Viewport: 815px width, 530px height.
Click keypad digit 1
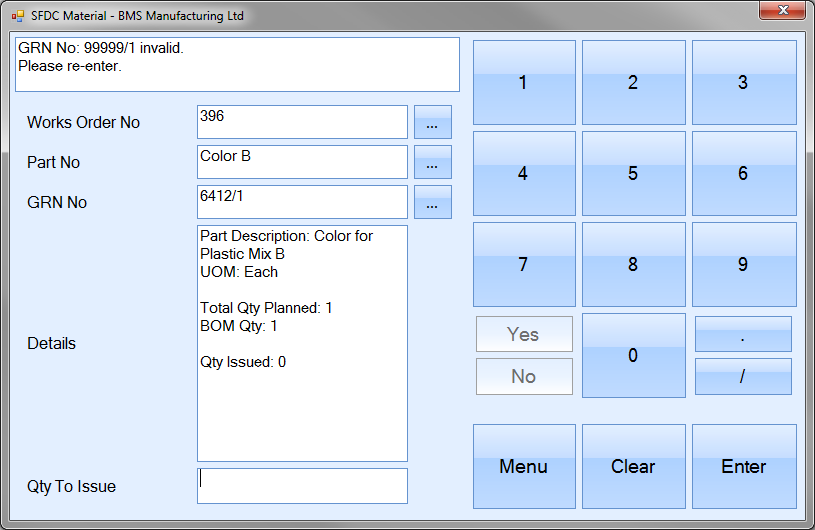click(524, 83)
